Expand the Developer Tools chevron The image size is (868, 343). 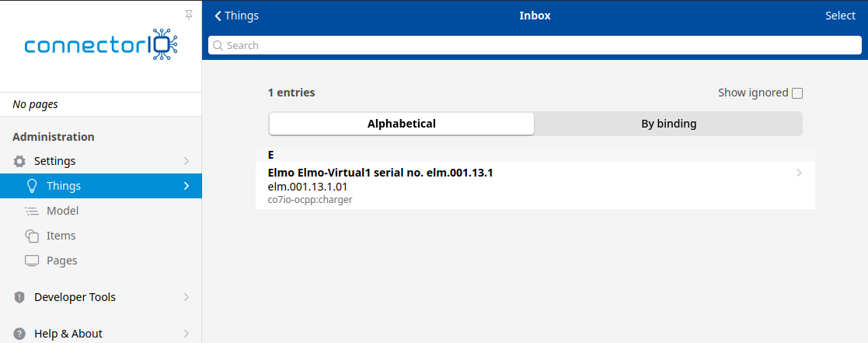click(x=186, y=297)
